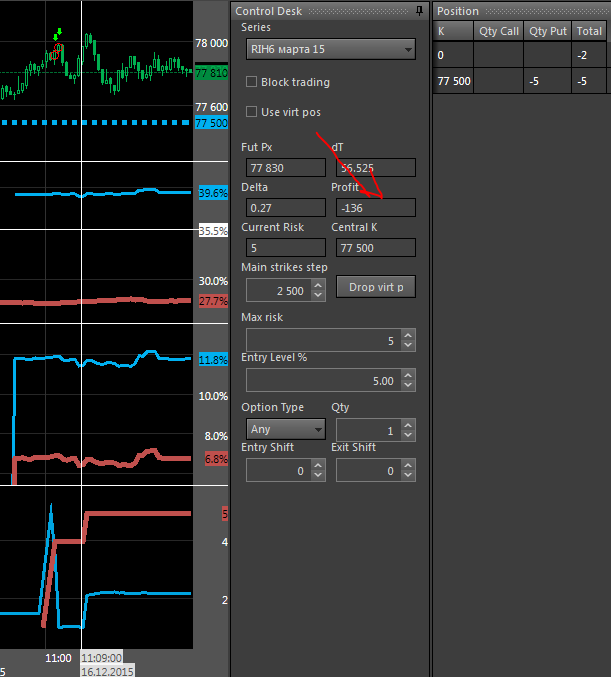Click the Total cell -2
Viewport: 611px width, 677px height.
pos(589,55)
